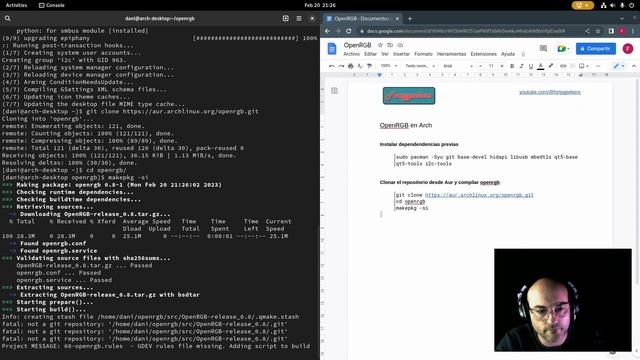Image resolution: width=640 pixels, height=360 pixels.
Task: Star the OpenRGB document
Action: [380, 45]
